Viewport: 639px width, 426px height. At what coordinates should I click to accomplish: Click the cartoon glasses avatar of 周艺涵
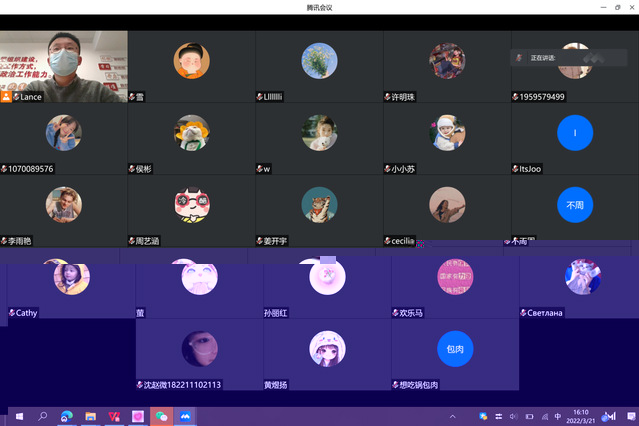click(192, 205)
